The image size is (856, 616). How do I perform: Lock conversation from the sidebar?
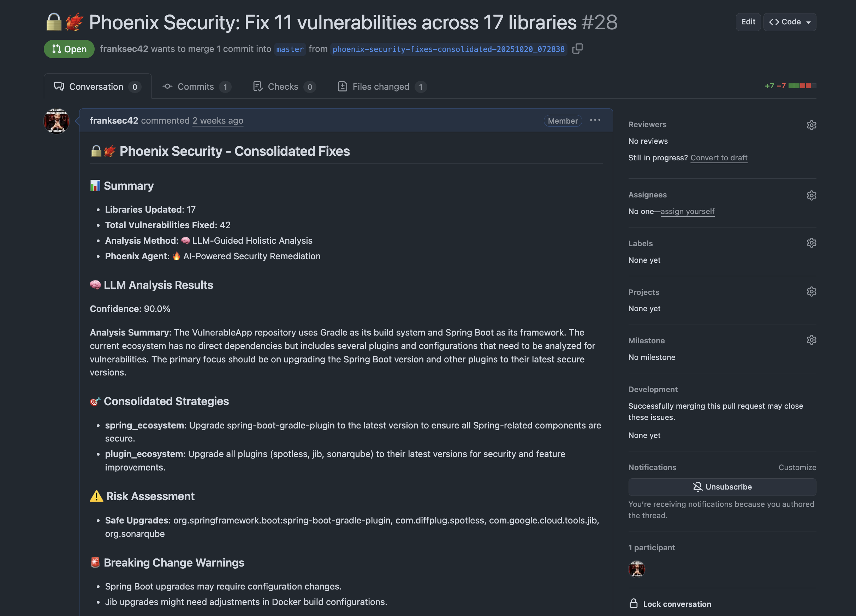click(x=670, y=604)
